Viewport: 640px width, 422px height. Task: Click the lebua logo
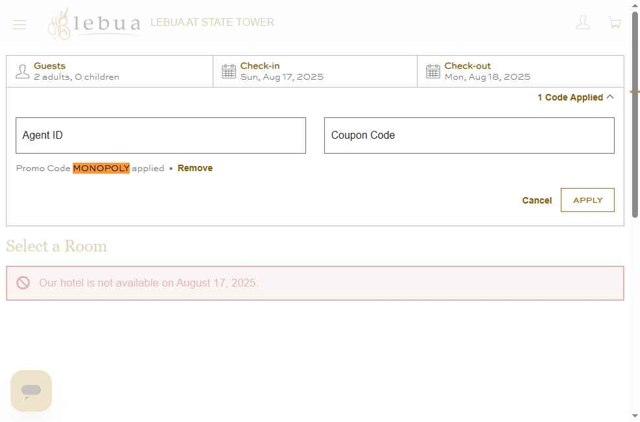[x=94, y=24]
